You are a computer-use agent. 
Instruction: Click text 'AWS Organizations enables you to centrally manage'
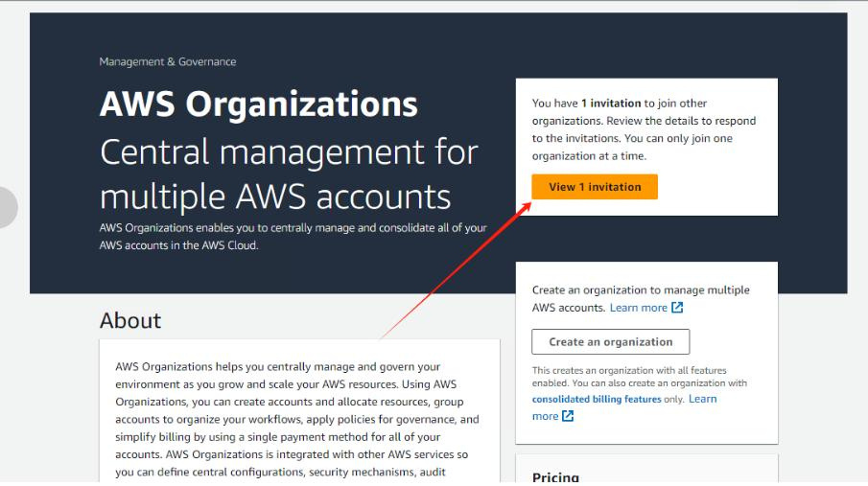tap(293, 227)
